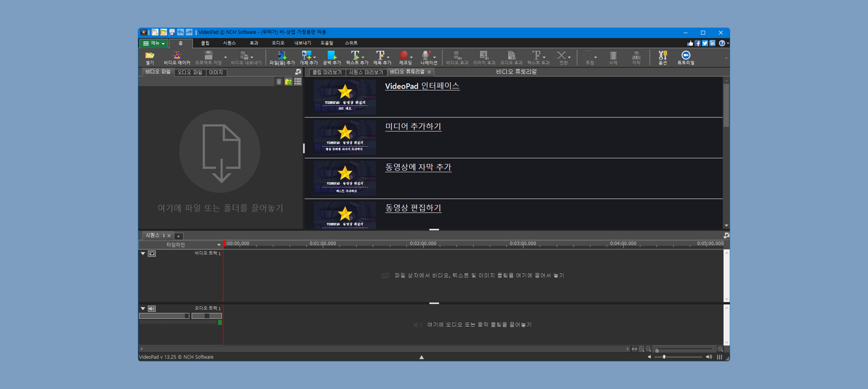The width and height of the screenshot is (868, 389).
Task: Share via the Twitter icon
Action: (705, 43)
